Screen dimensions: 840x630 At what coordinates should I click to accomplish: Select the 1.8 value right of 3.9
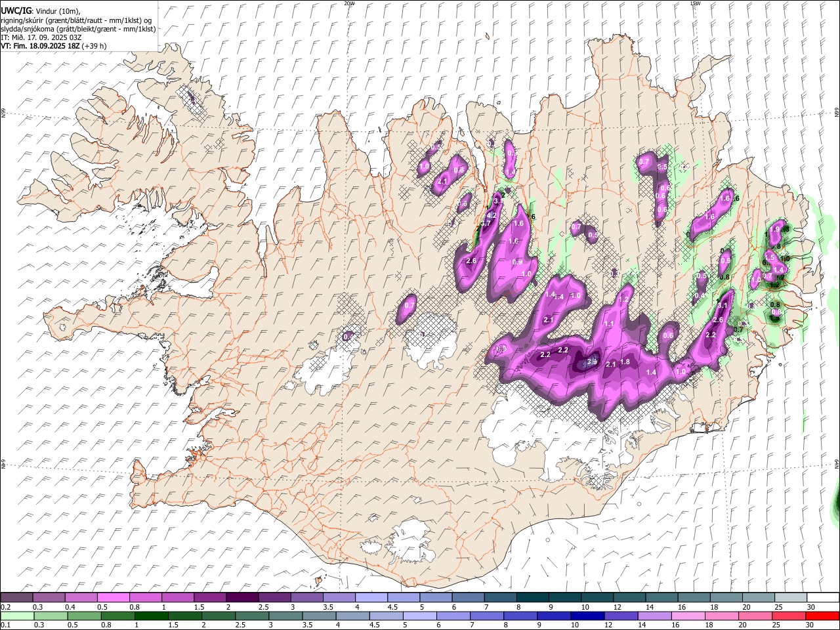click(625, 362)
